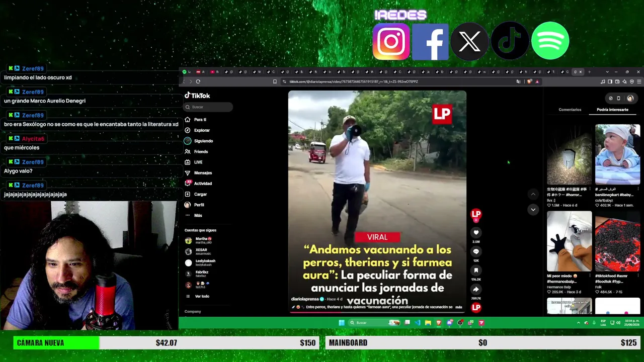Click the coins icon beside phone icon
The image size is (644, 362).
pos(611,98)
